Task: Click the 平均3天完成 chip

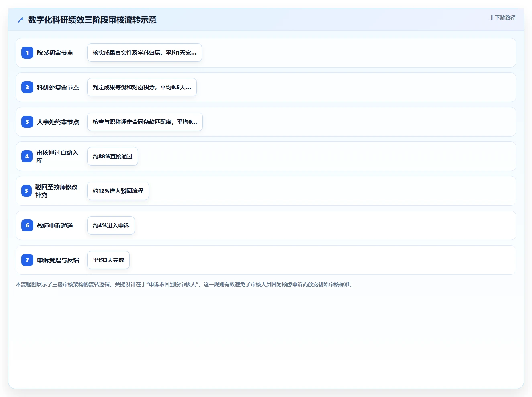Action: click(108, 260)
